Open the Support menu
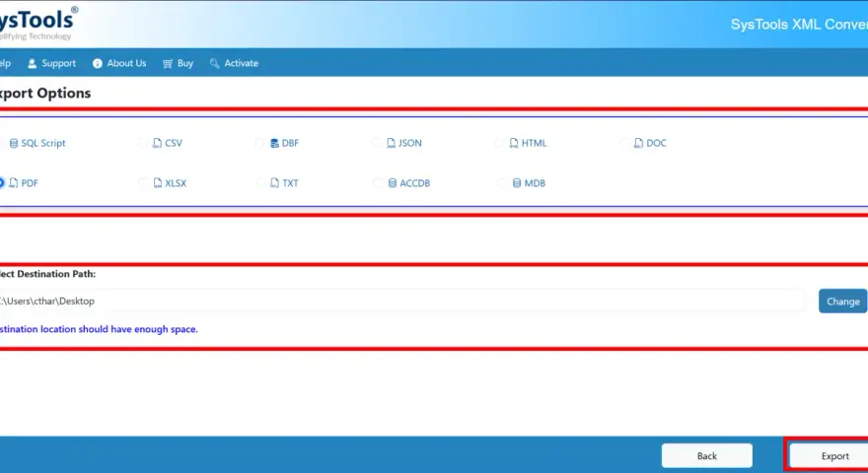 pyautogui.click(x=51, y=64)
